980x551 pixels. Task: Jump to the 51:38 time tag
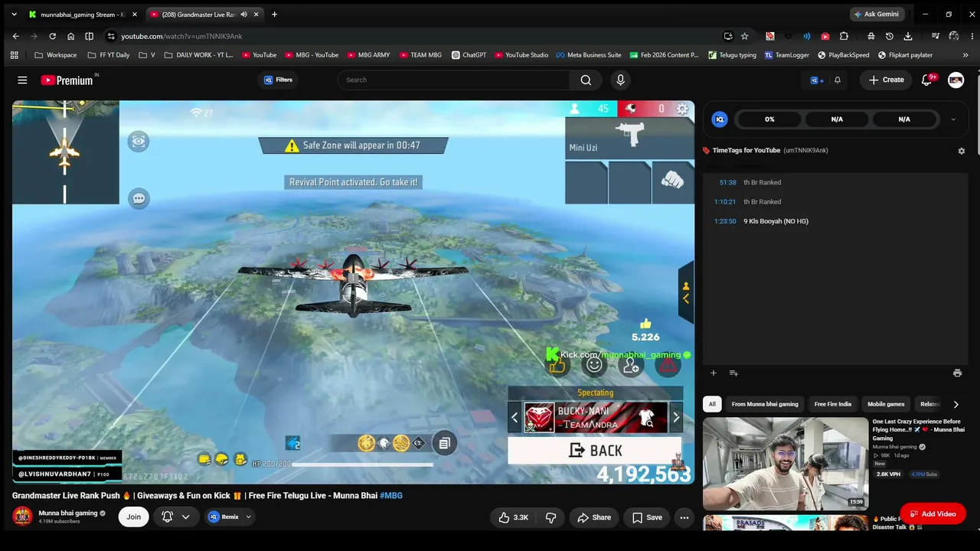(727, 183)
